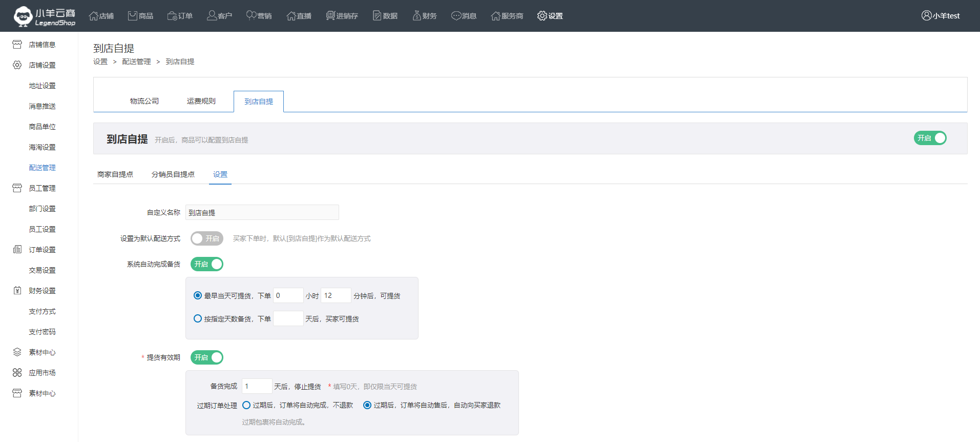Open the 店铺 home icon in top navigation
This screenshot has height=442, width=980.
click(94, 16)
